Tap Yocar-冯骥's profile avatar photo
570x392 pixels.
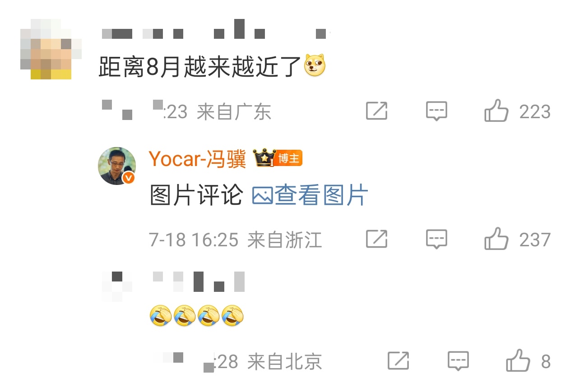[x=117, y=166]
